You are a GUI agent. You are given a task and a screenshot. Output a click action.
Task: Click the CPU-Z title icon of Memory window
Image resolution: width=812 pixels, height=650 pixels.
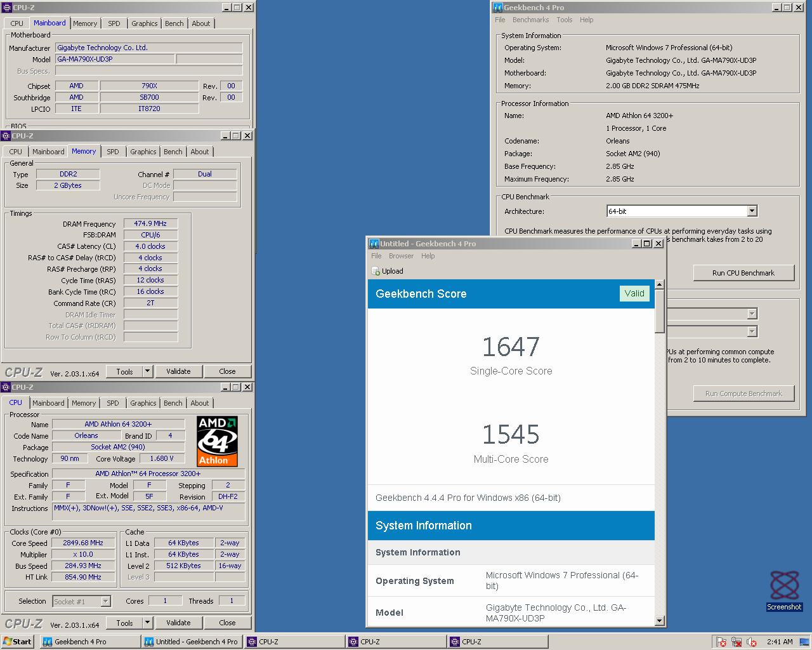[6, 136]
